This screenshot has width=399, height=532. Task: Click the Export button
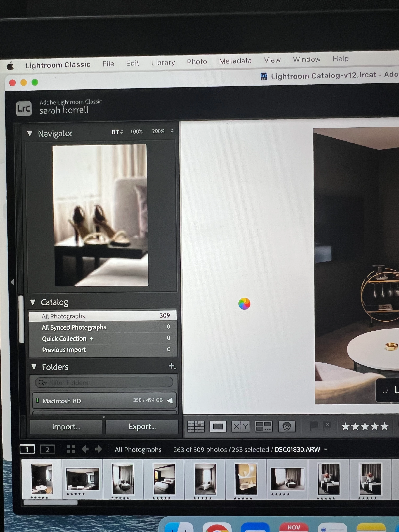pos(142,427)
